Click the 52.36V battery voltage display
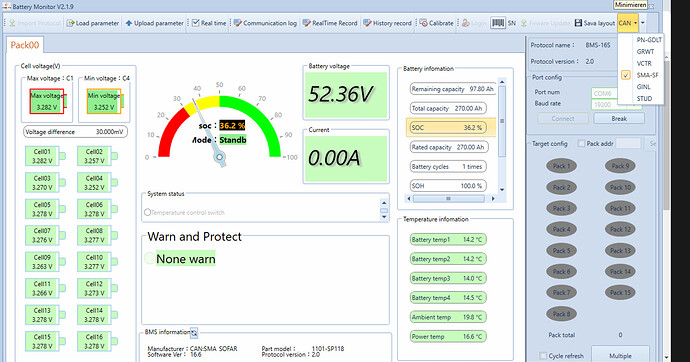 click(x=346, y=95)
